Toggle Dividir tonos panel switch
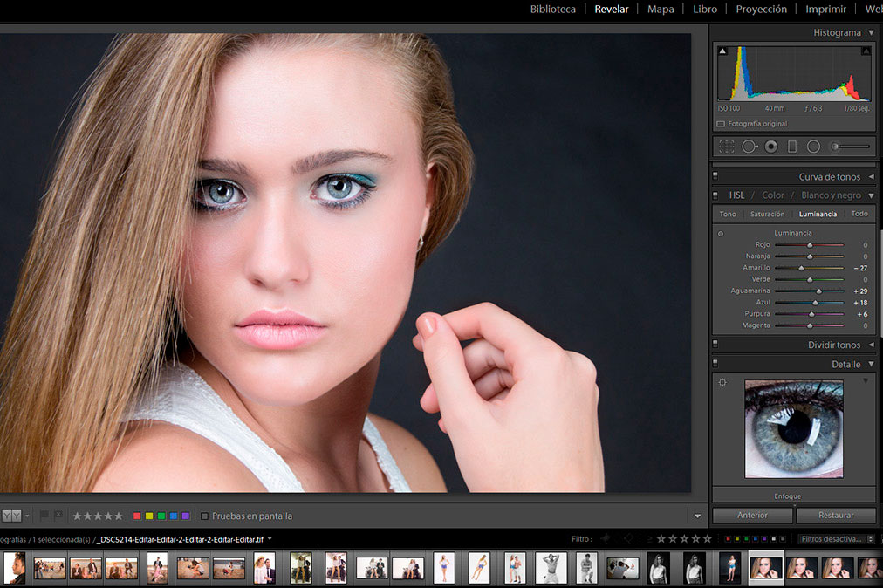Viewport: 883px width, 588px height. pyautogui.click(x=715, y=344)
